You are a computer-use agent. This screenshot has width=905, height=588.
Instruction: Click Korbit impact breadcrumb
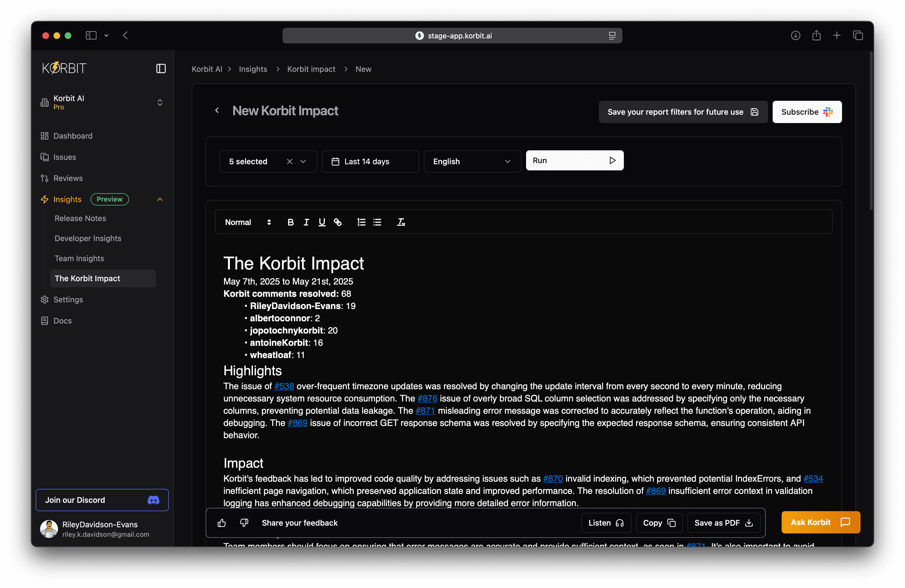(x=311, y=69)
